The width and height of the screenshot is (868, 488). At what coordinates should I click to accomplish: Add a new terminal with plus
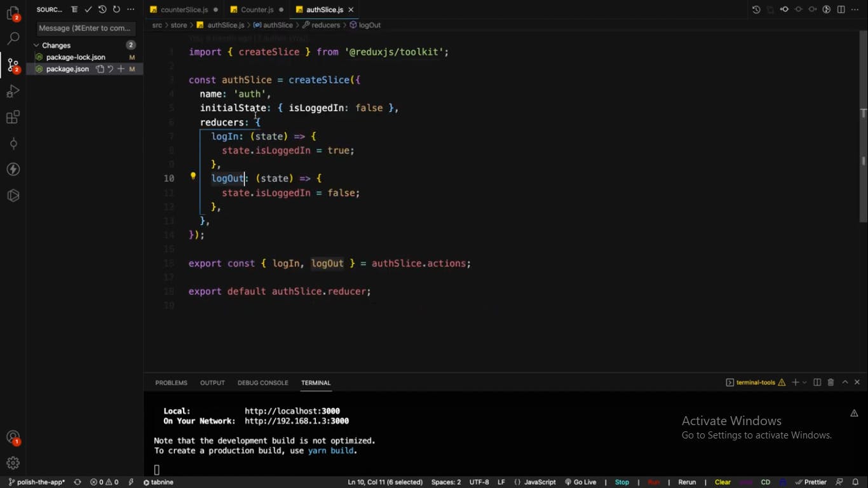pos(795,383)
